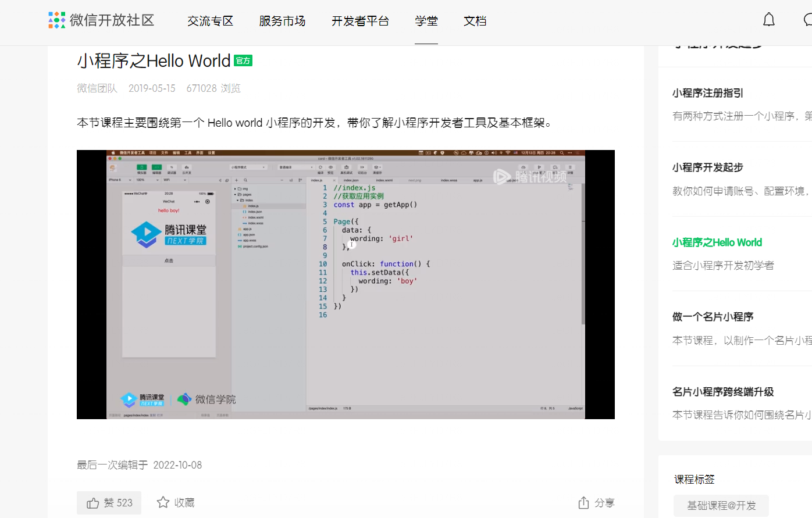812x518 pixels.
Task: Go to 服务市场 in the top navigation
Action: [282, 21]
